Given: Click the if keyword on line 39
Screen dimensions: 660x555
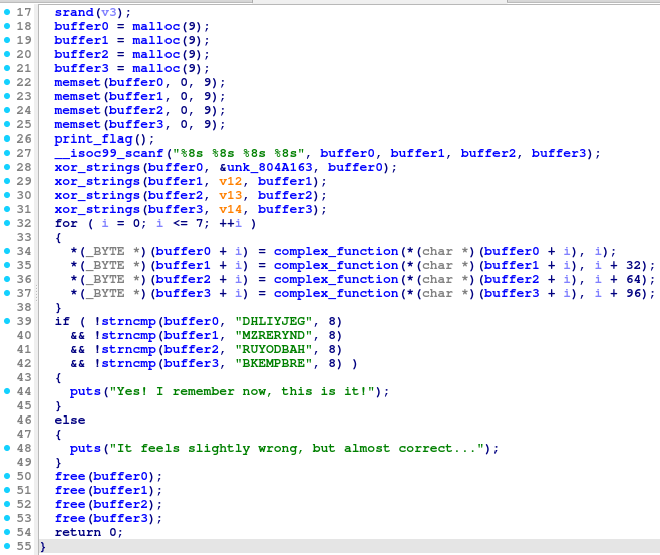Looking at the screenshot, I should click(62, 321).
